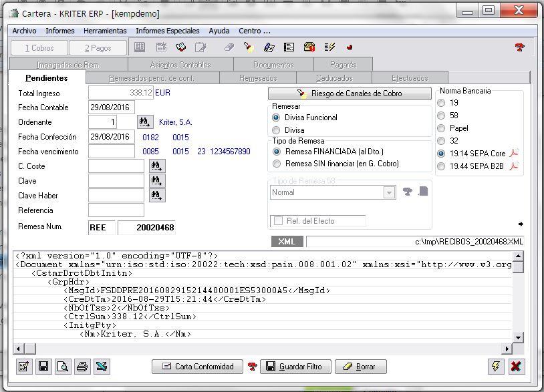Click the telephone alert toolbar icon
The height and width of the screenshot is (392, 544).
coord(309,47)
